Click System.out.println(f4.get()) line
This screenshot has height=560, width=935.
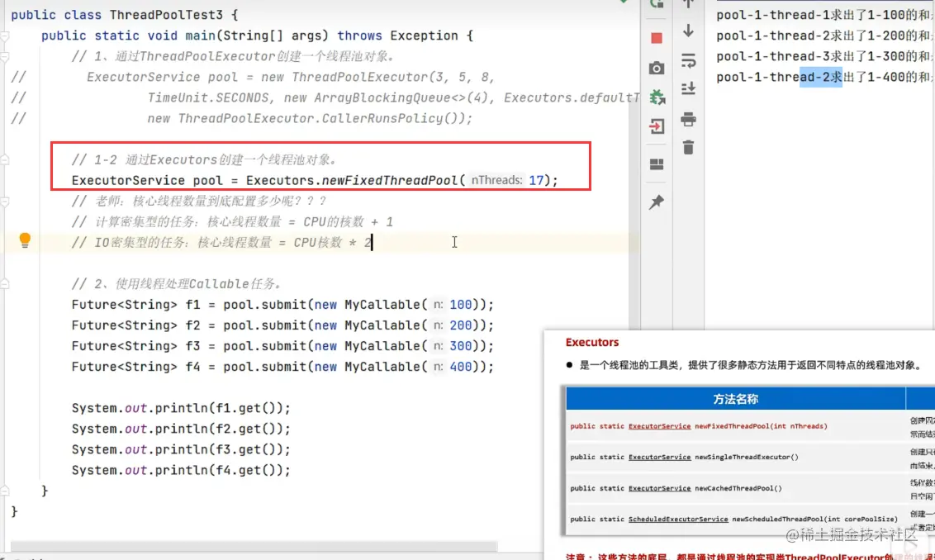pyautogui.click(x=181, y=471)
